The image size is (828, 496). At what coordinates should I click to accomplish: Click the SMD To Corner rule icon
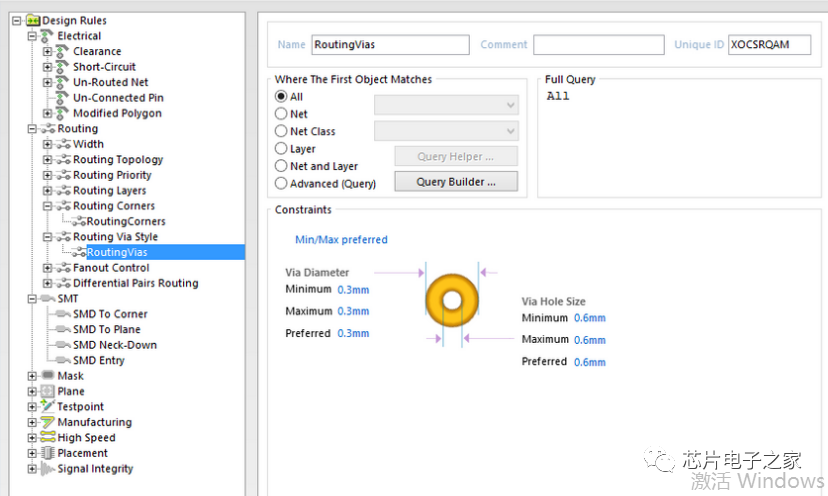[x=63, y=314]
